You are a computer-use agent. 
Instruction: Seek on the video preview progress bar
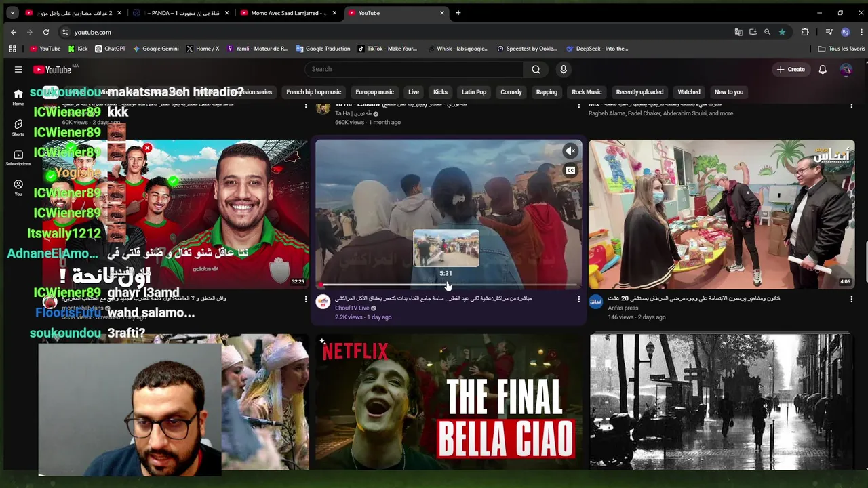pos(448,285)
